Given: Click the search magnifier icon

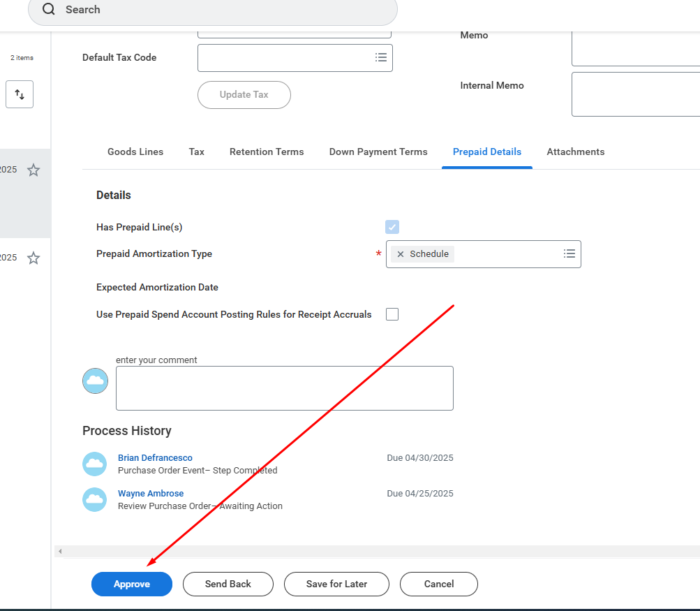Looking at the screenshot, I should pyautogui.click(x=48, y=10).
